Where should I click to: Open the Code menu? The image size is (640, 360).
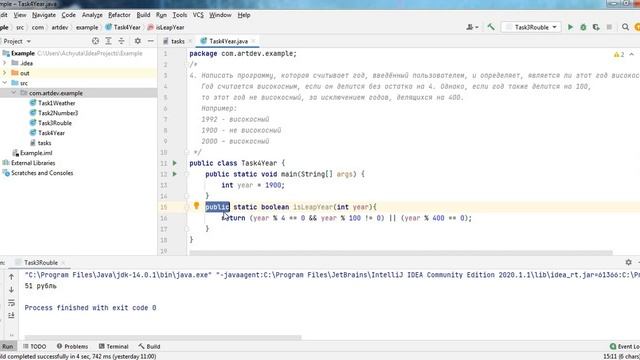click(x=69, y=15)
